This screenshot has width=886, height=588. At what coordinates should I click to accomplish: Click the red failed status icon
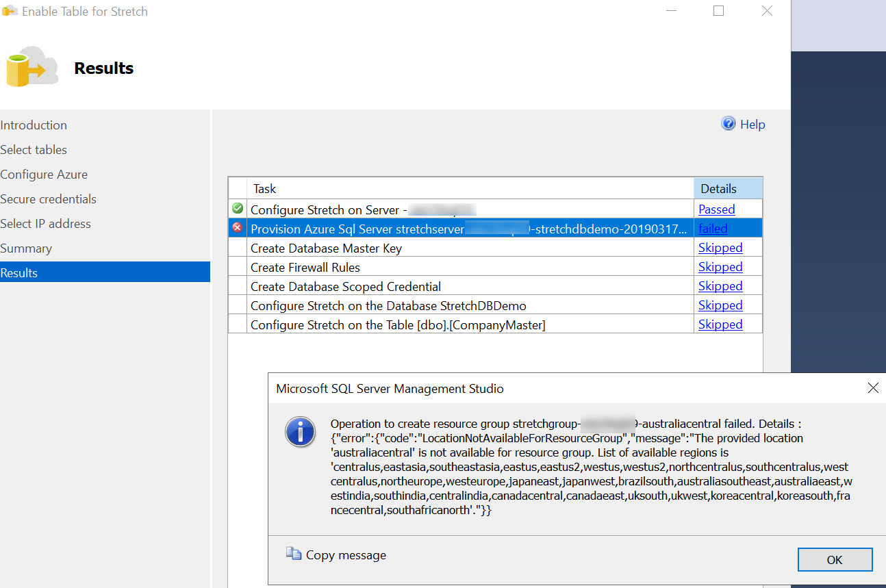click(238, 227)
